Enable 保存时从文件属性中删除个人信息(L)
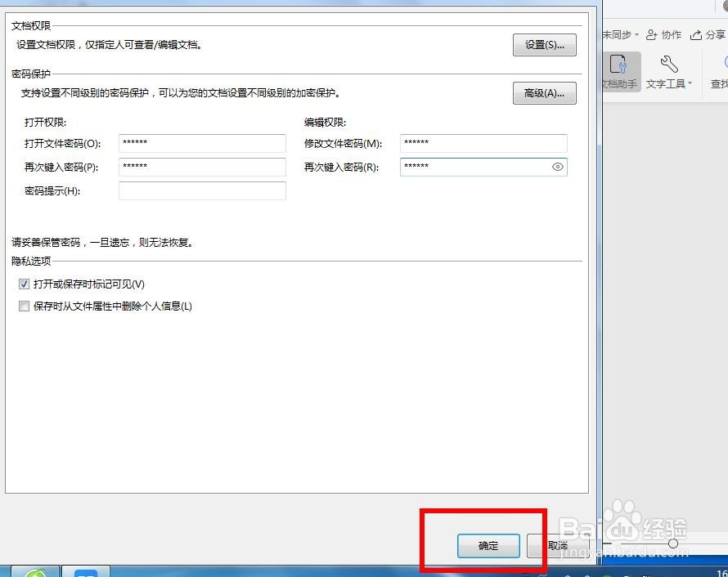Image resolution: width=728 pixels, height=577 pixels. pyautogui.click(x=25, y=306)
